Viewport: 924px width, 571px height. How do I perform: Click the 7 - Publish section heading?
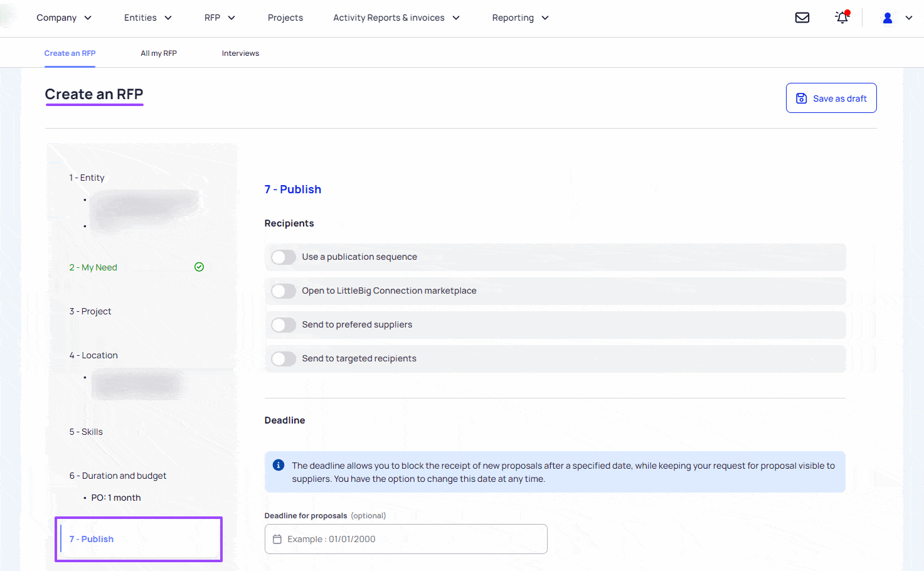(x=293, y=189)
